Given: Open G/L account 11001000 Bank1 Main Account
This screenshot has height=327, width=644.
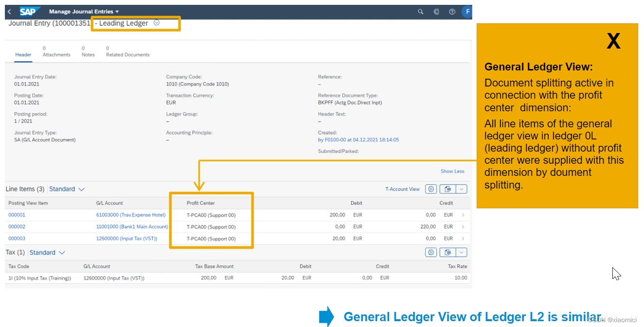Looking at the screenshot, I should 132,227.
